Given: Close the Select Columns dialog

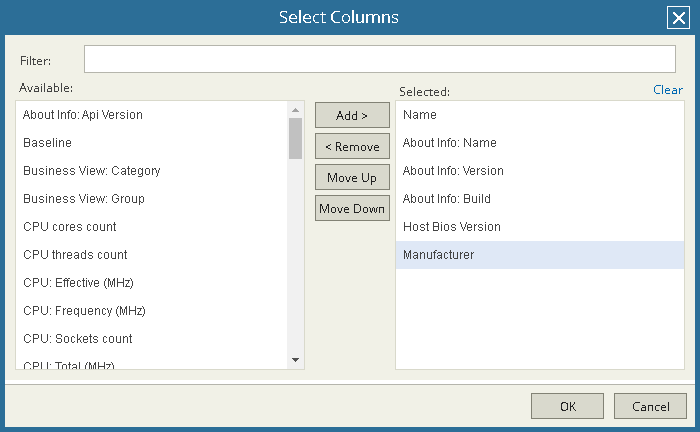Looking at the screenshot, I should click(x=677, y=18).
